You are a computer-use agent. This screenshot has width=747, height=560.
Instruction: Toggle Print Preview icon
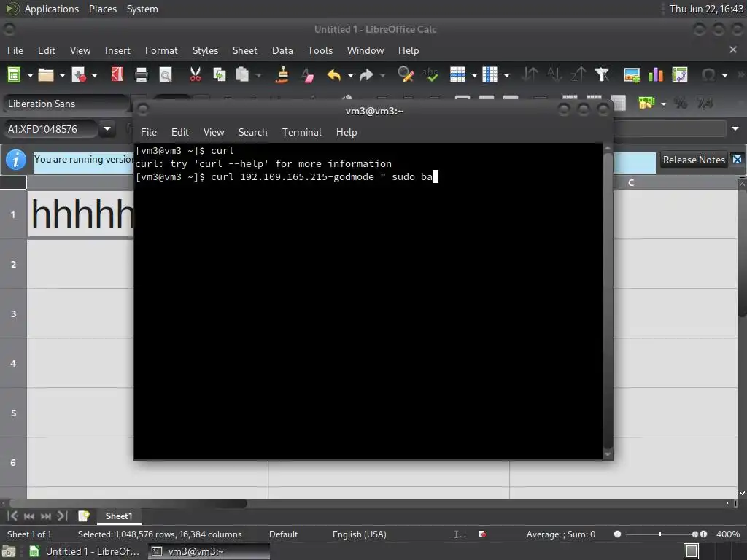pyautogui.click(x=166, y=75)
